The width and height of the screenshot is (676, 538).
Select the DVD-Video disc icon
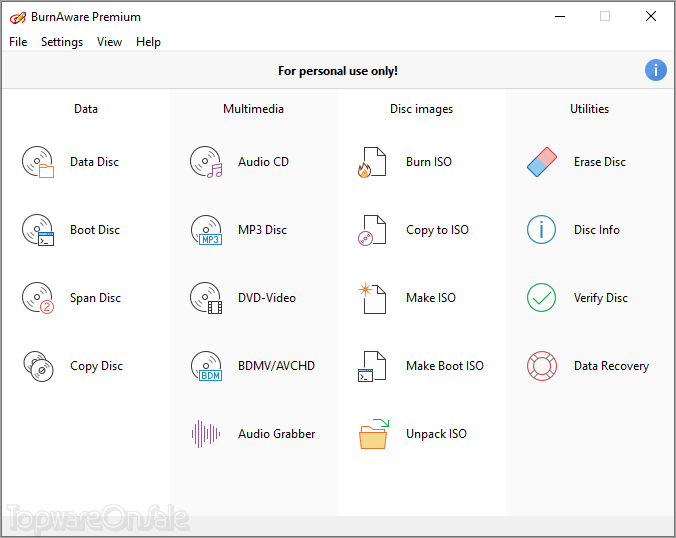[206, 298]
